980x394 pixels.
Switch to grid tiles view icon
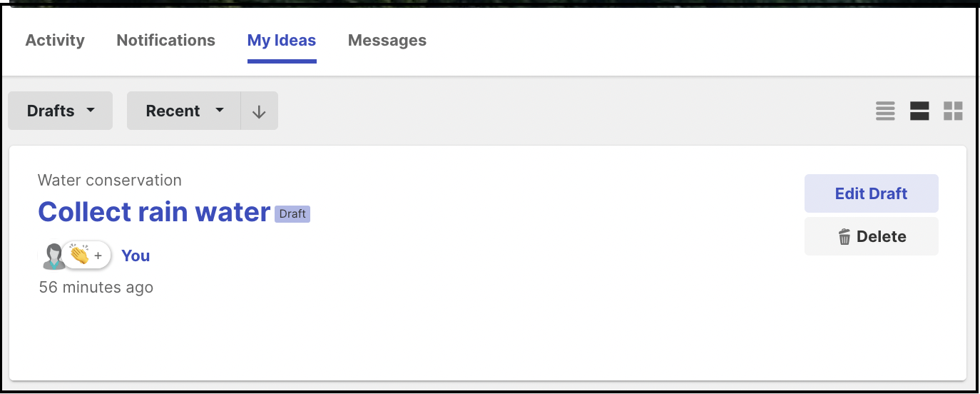point(953,111)
